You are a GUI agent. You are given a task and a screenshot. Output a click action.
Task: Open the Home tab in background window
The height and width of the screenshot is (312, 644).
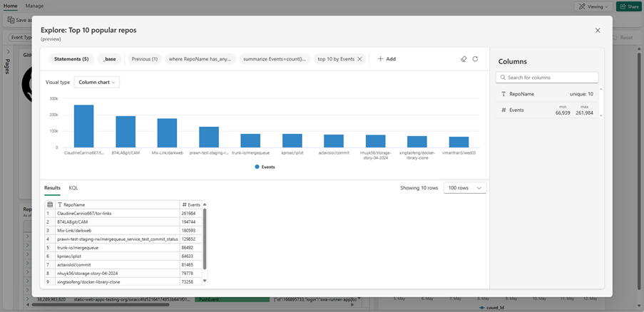tap(10, 6)
